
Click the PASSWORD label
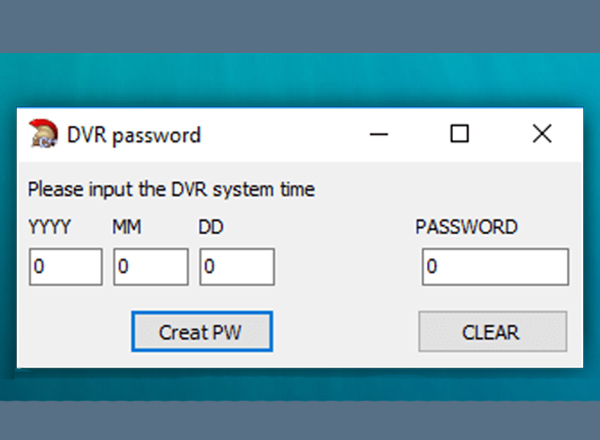coord(466,227)
